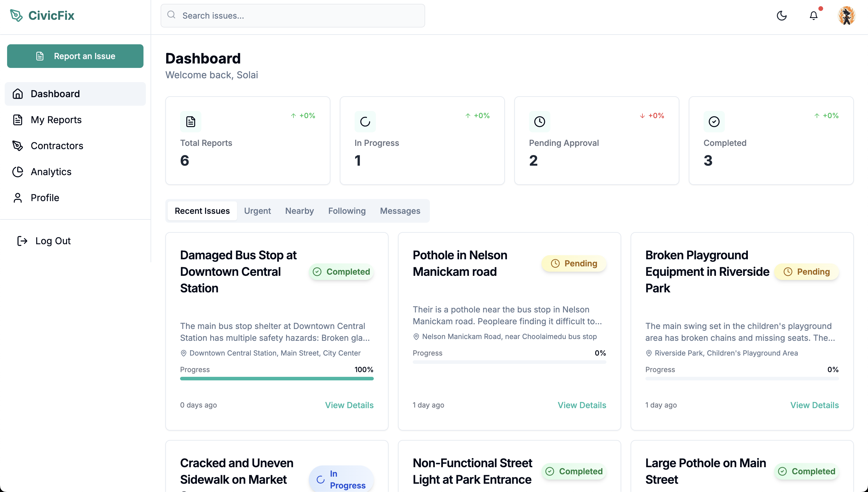Toggle dark mode moon icon

click(781, 16)
